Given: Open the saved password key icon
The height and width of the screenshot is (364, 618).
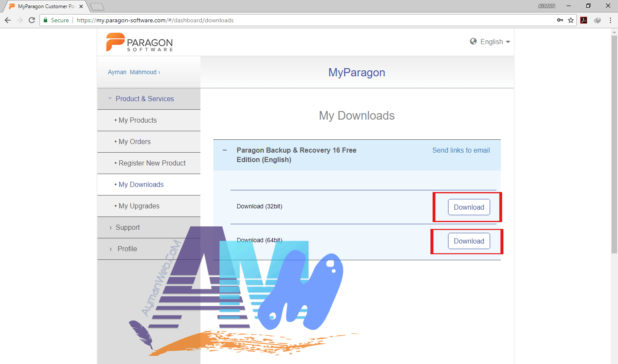Looking at the screenshot, I should point(560,20).
